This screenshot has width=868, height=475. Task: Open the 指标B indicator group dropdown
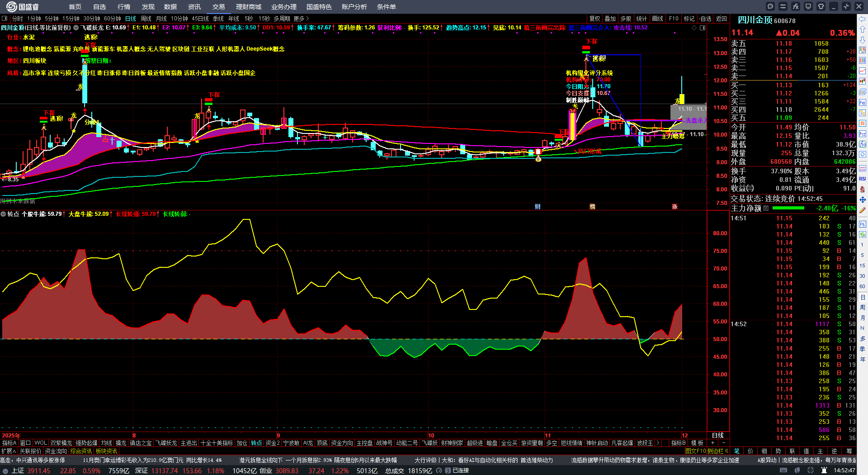click(x=678, y=443)
